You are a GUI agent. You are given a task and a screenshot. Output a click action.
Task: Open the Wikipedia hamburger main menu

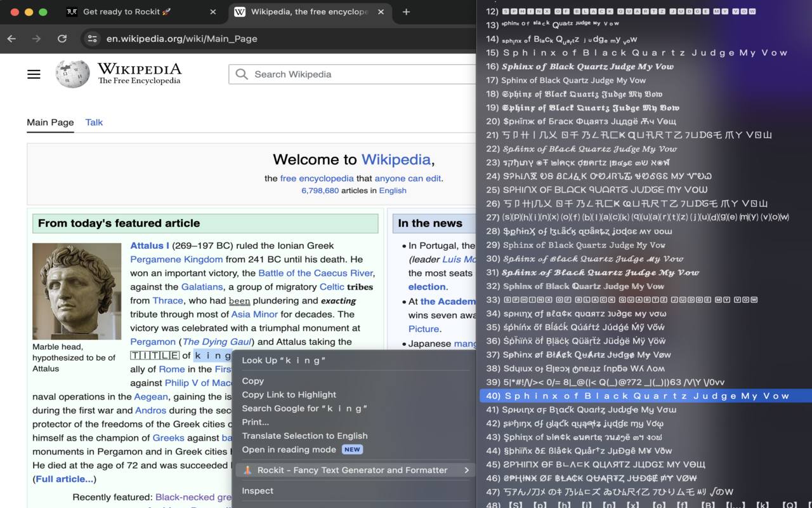[34, 74]
